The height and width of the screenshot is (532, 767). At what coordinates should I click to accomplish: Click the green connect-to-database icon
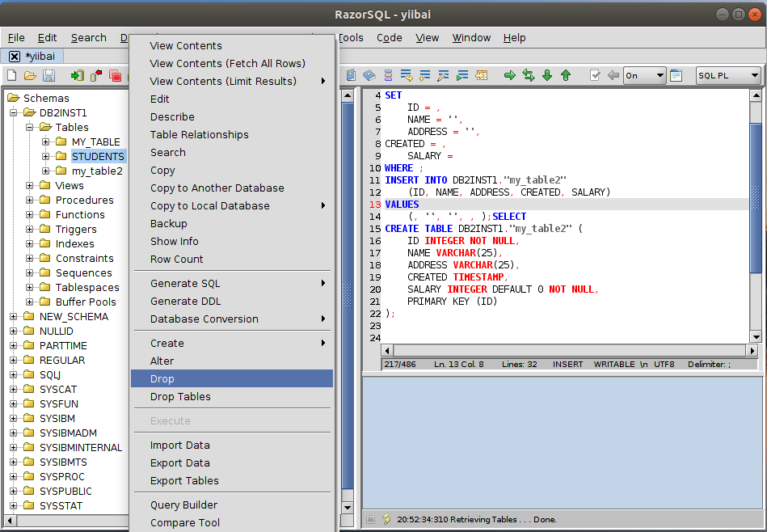coord(77,75)
